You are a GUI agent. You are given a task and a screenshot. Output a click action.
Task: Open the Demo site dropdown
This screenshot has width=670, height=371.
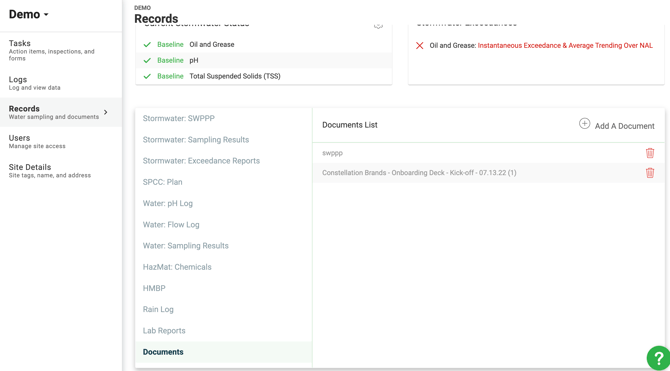29,14
